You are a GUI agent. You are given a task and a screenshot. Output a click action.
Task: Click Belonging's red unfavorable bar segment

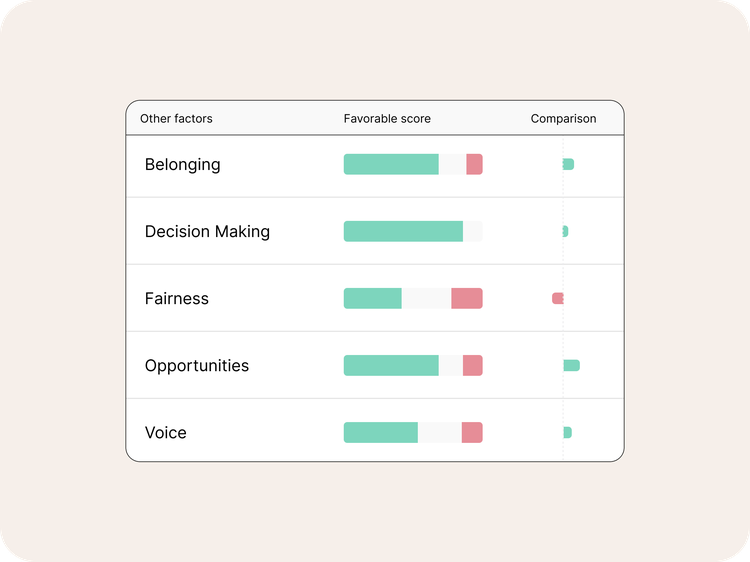point(474,165)
